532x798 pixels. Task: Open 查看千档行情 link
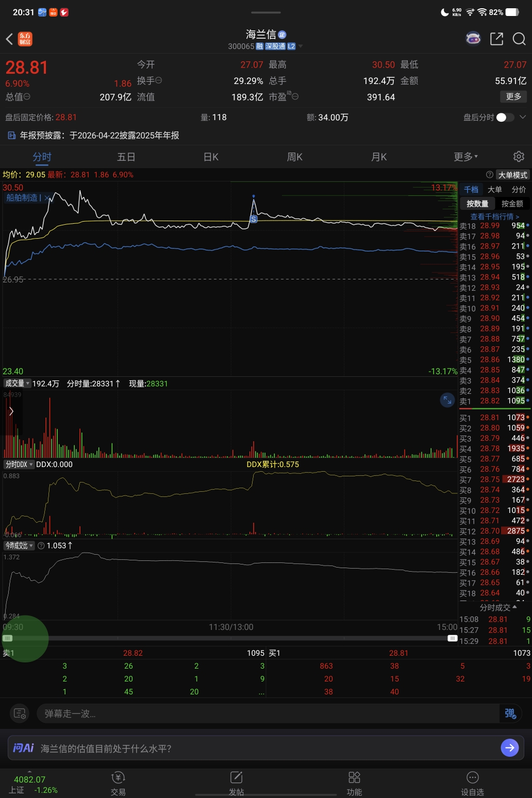tap(495, 217)
